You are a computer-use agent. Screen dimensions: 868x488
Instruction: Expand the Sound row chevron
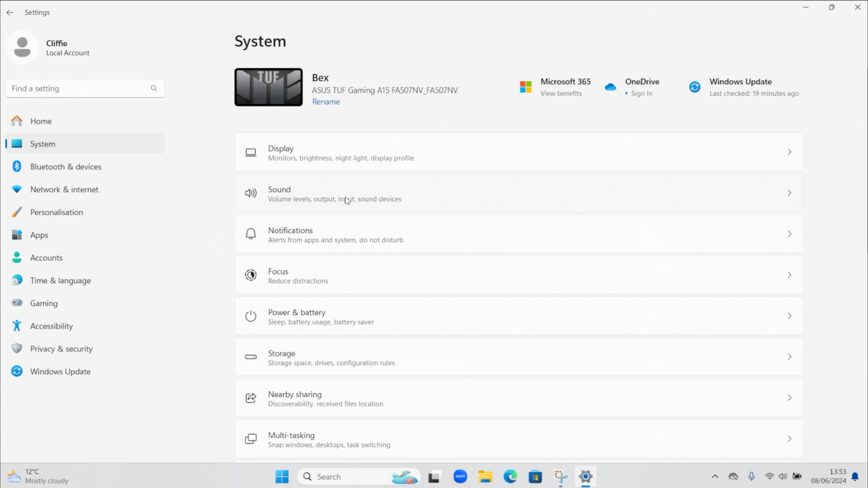point(789,193)
